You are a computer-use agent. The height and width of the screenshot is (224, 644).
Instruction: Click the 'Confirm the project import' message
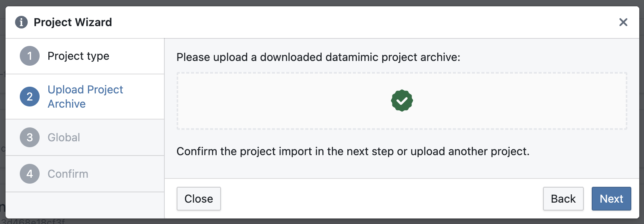[x=353, y=151]
